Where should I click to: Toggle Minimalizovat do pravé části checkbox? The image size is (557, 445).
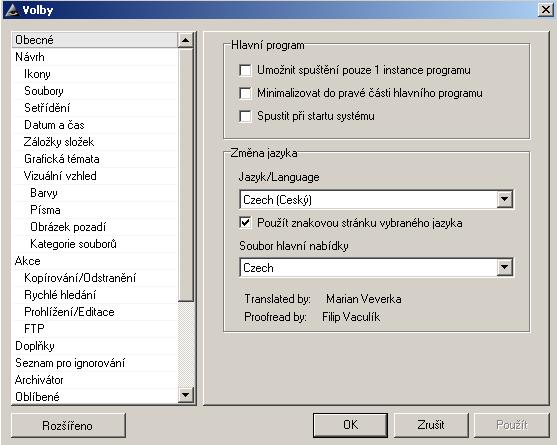tap(245, 93)
